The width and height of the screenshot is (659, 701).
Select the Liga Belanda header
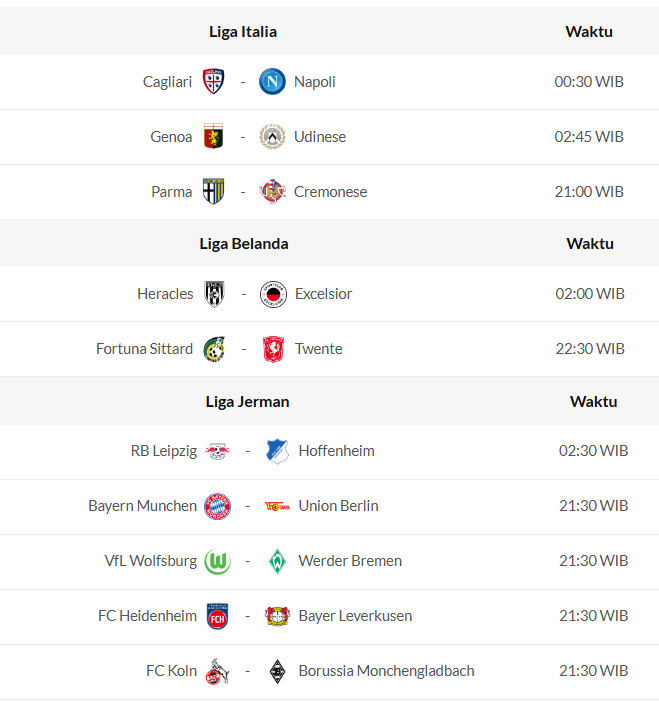point(244,244)
